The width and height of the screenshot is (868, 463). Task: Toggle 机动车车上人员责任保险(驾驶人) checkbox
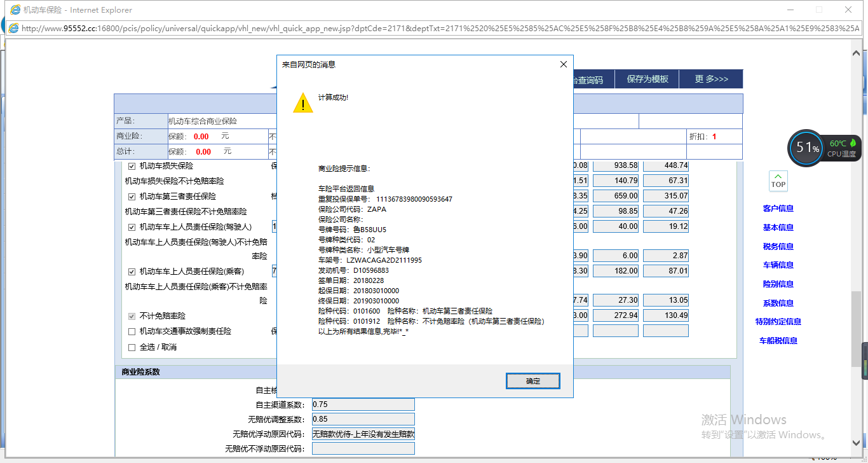pos(132,227)
